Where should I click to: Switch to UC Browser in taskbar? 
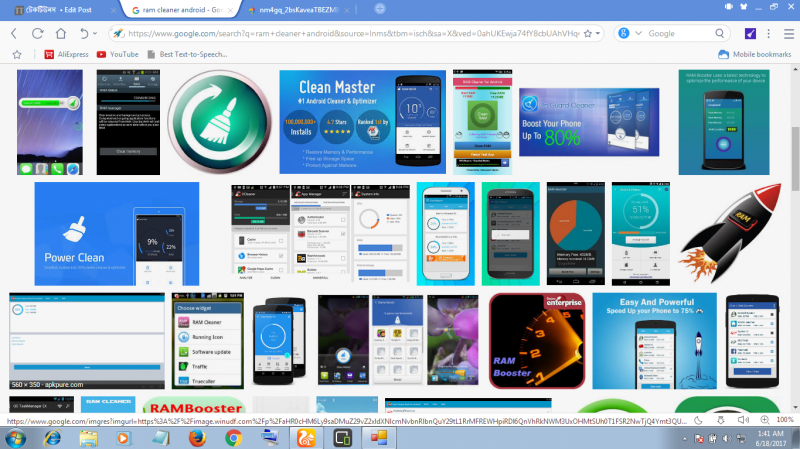pos(307,438)
